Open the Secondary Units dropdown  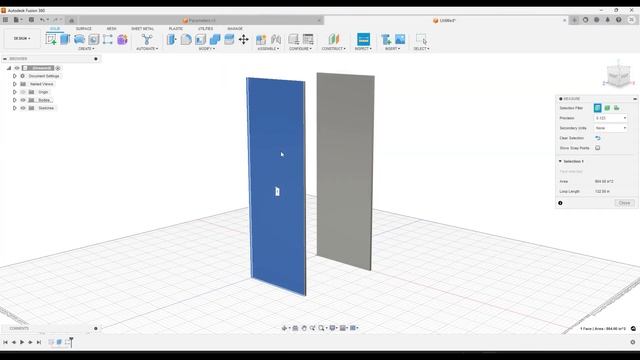click(611, 128)
